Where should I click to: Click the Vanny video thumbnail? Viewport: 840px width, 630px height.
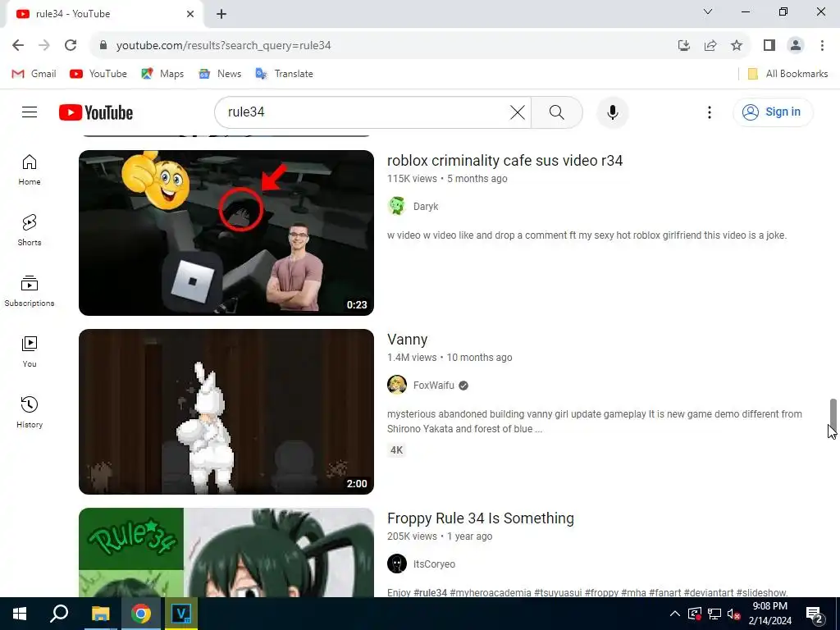[x=226, y=412]
